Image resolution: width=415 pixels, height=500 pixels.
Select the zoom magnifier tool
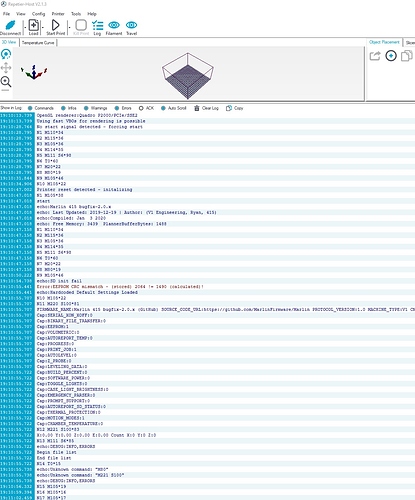[x=6, y=81]
